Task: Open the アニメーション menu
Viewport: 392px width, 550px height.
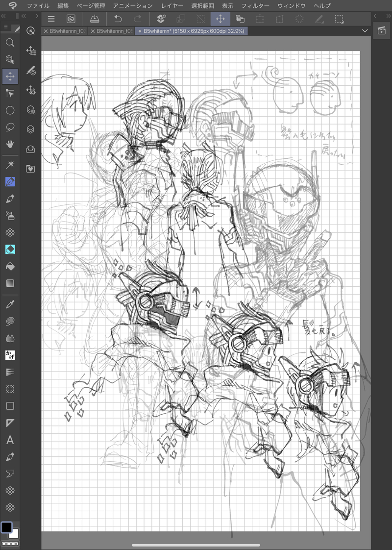Action: pos(133,5)
